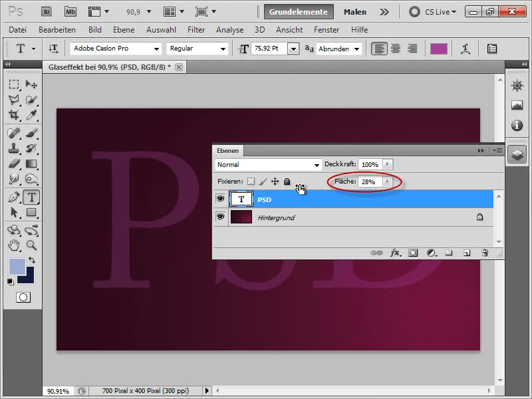Toggle lock image pixels
Viewport: 532px width, 399px height.
(263, 182)
